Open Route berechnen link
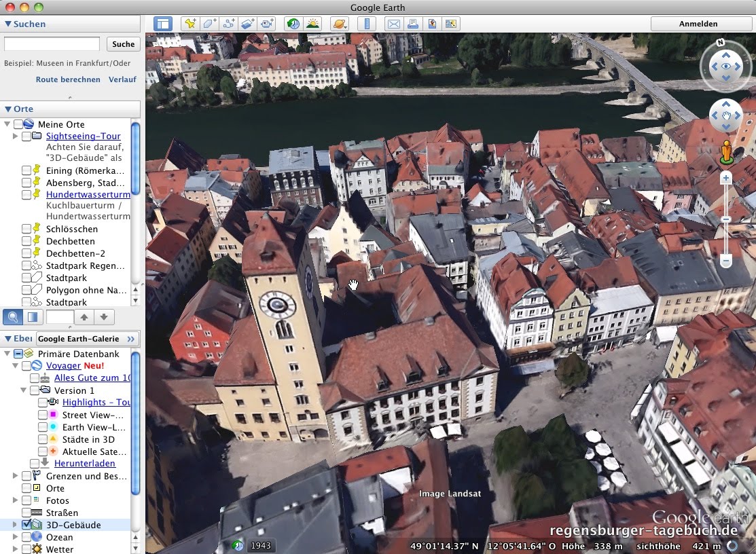 [x=68, y=79]
